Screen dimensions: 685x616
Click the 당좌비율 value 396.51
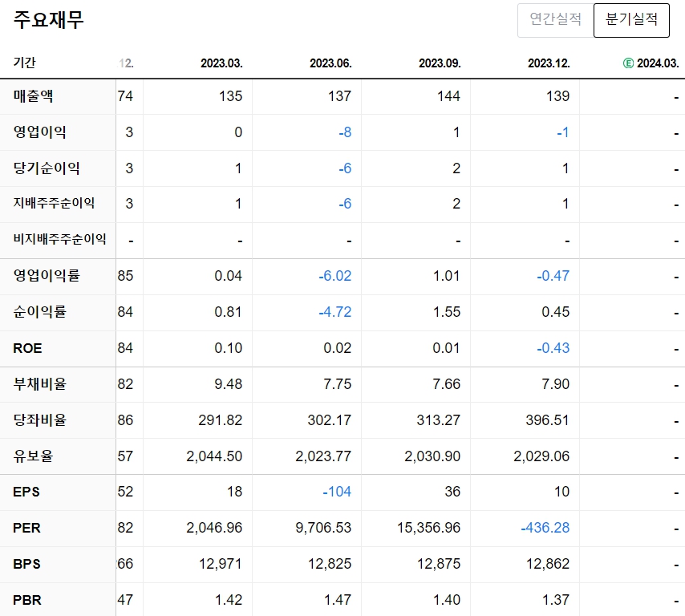547,420
